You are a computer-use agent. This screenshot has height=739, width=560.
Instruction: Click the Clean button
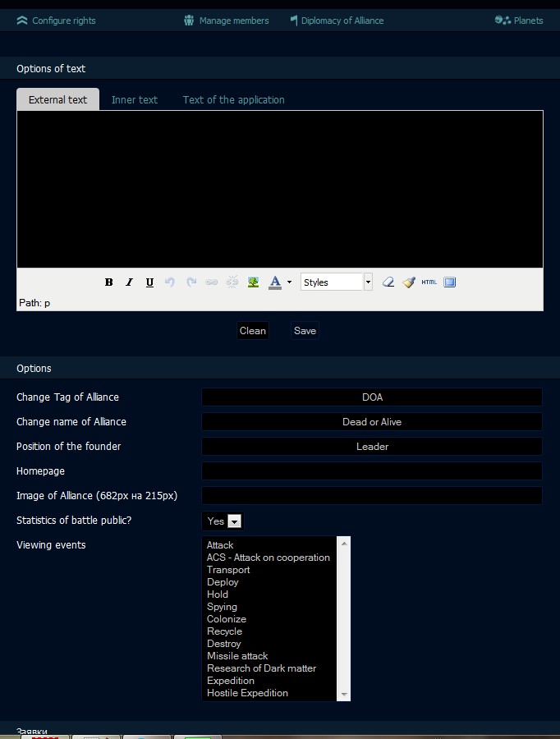point(252,331)
